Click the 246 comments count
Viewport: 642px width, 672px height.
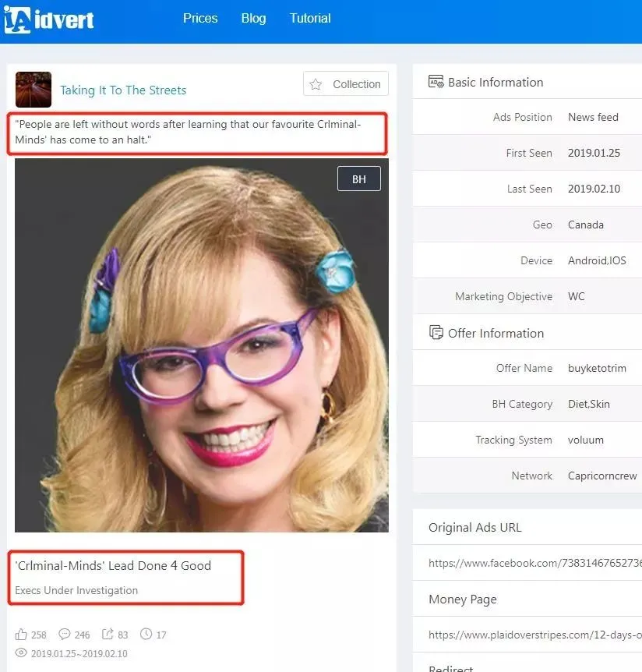coord(83,635)
